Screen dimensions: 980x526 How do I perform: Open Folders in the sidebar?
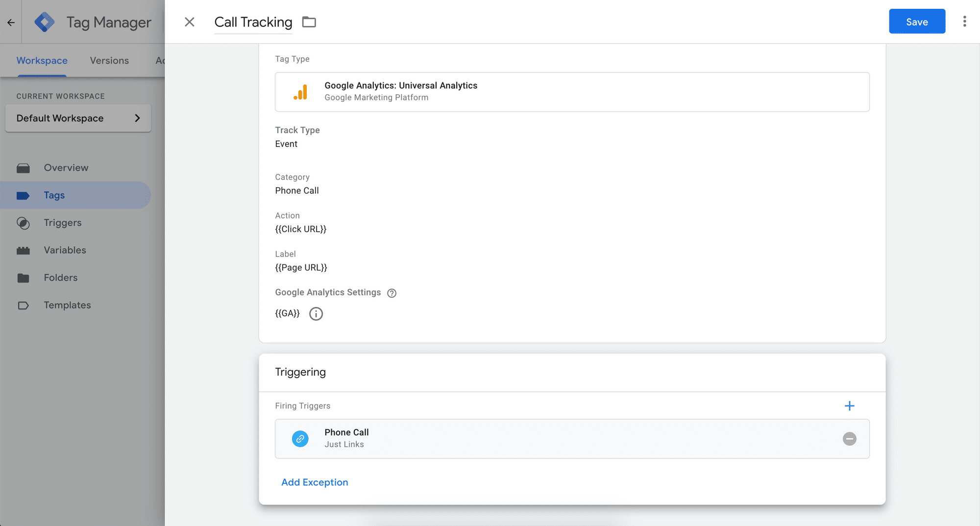click(x=76, y=278)
